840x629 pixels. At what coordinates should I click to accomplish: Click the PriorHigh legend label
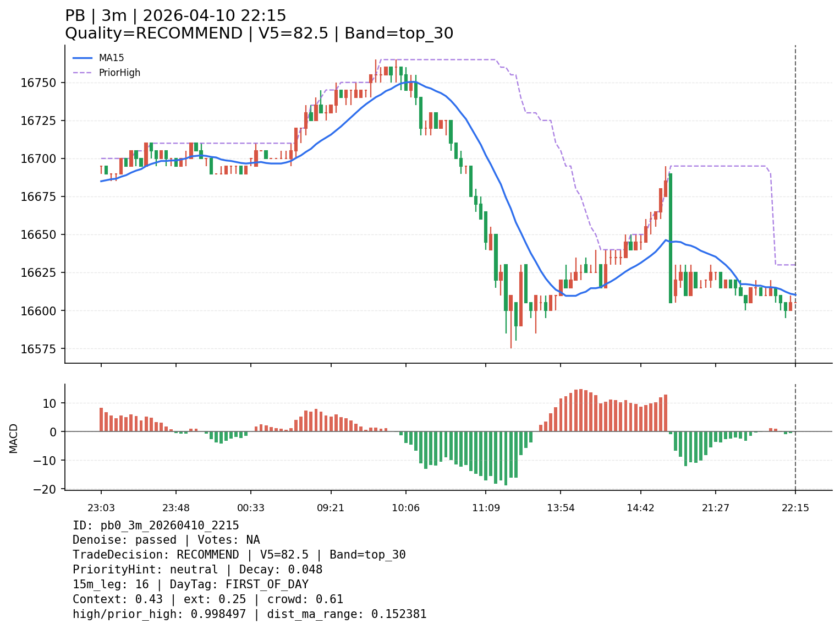tap(119, 73)
